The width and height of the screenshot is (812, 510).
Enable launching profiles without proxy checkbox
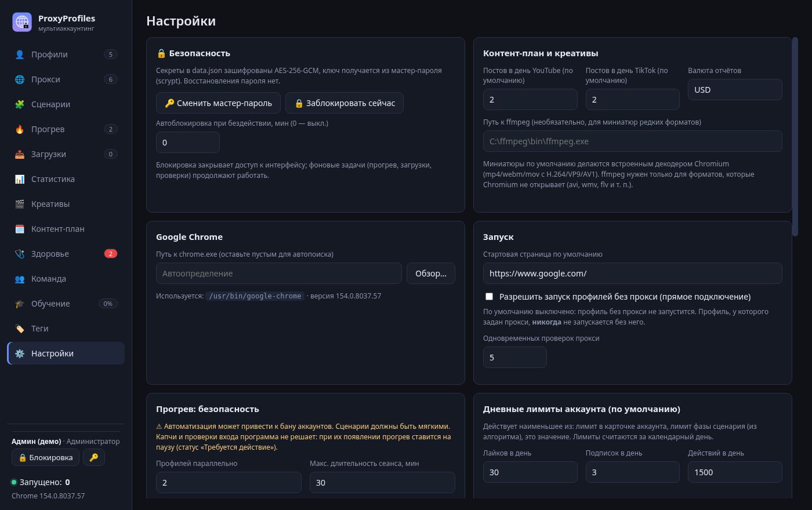click(489, 296)
